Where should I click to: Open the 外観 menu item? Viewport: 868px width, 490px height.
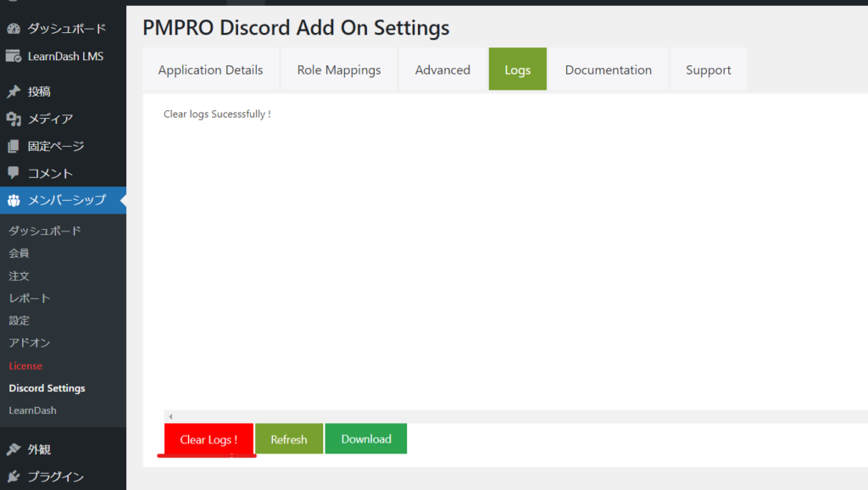[63, 449]
